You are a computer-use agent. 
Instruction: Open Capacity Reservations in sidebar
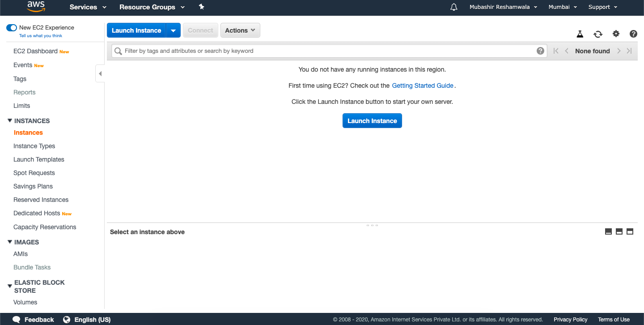point(45,227)
